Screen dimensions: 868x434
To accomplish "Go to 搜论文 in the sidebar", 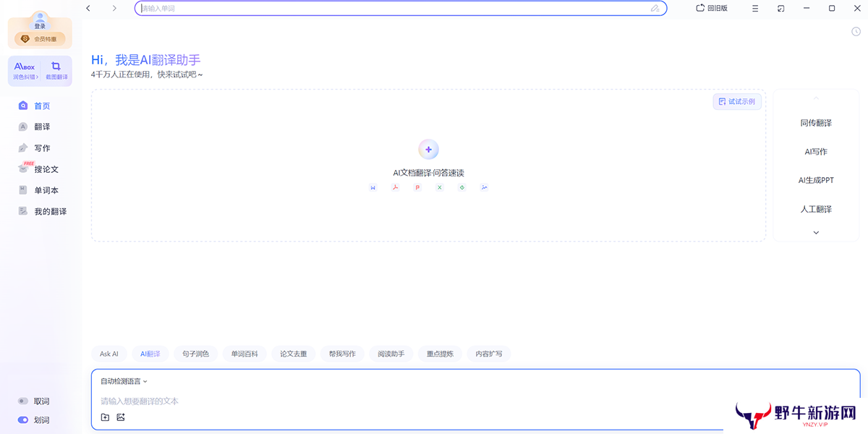I will [46, 169].
